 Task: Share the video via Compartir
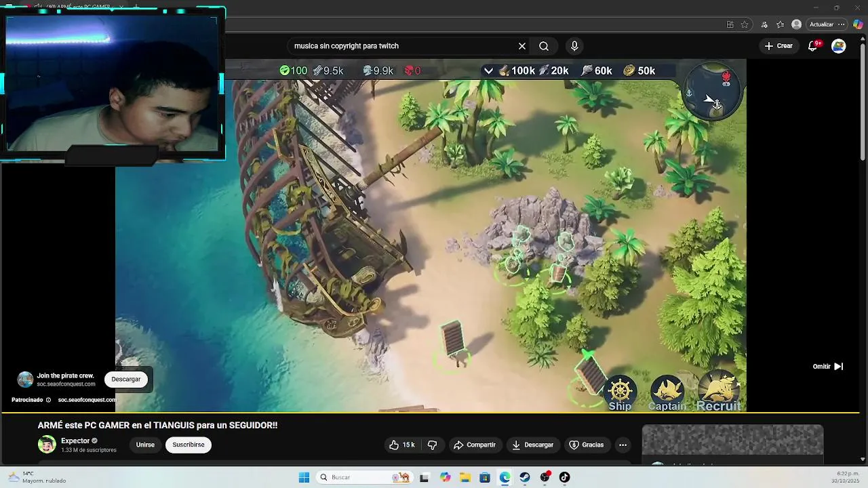coord(475,445)
